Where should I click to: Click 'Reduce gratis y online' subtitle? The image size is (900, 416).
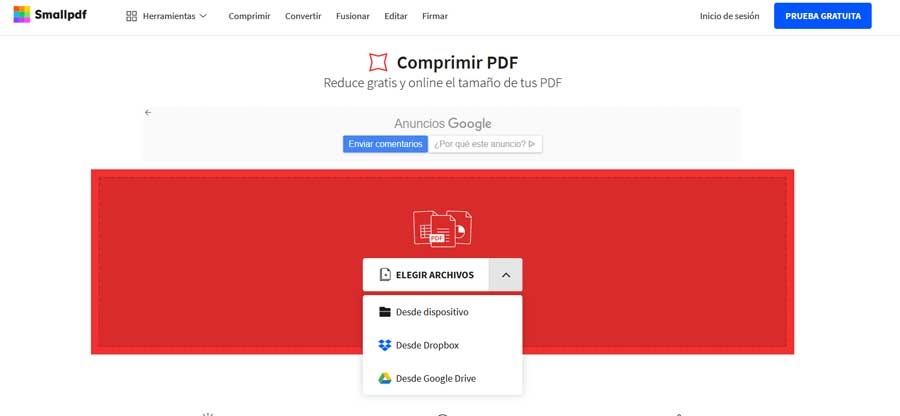click(x=443, y=83)
